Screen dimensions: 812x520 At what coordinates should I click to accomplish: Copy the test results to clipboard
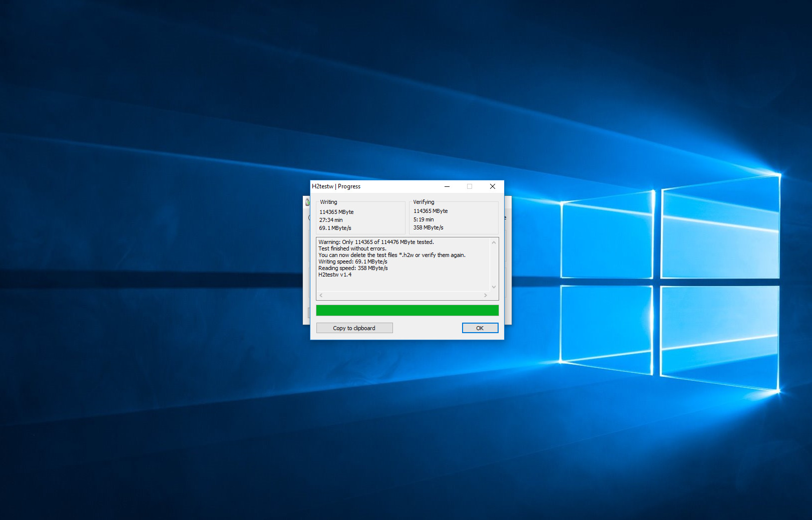(x=354, y=328)
